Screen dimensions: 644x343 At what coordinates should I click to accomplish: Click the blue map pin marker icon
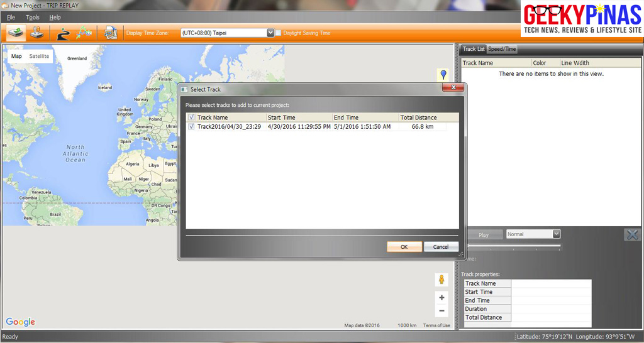[443, 75]
